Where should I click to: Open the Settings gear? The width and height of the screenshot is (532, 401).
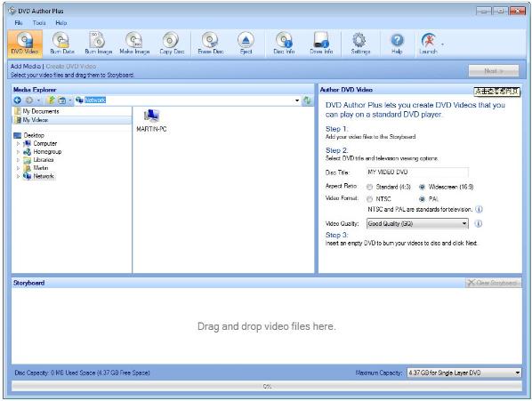coord(360,44)
